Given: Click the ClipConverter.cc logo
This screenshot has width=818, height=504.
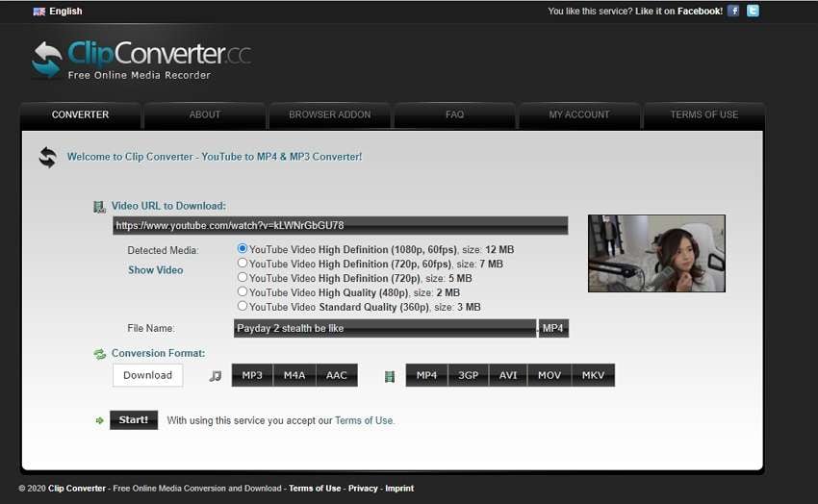Looking at the screenshot, I should (141, 60).
